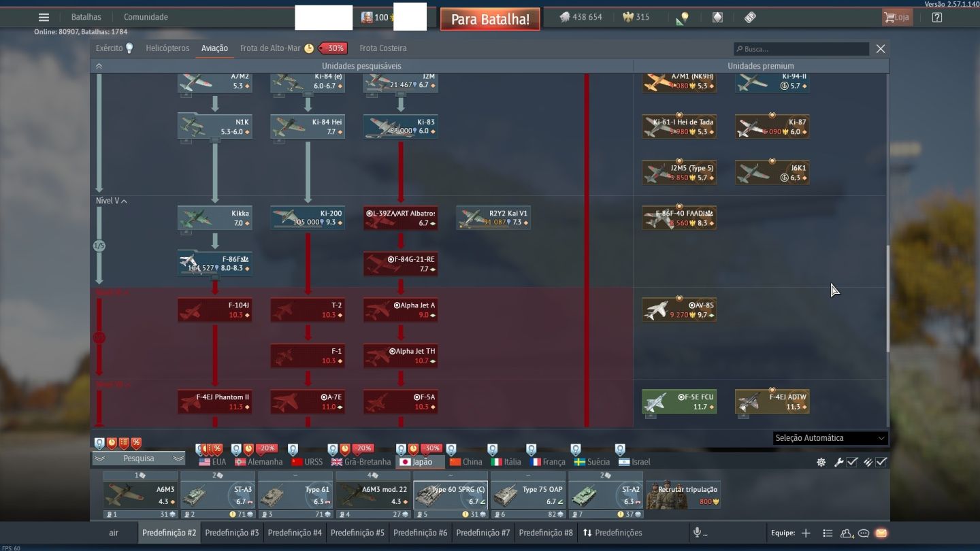Select the Type 60 SPRG (C) crew slot
This screenshot has height=551, width=980.
click(451, 495)
